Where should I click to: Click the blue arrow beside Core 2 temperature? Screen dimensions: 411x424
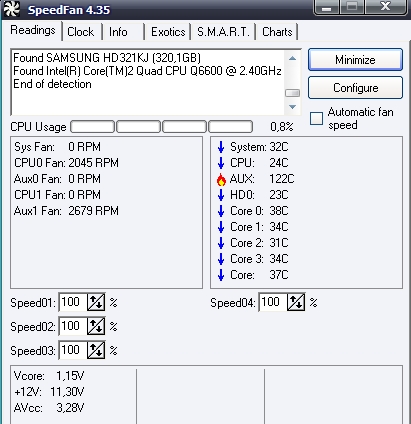click(221, 243)
